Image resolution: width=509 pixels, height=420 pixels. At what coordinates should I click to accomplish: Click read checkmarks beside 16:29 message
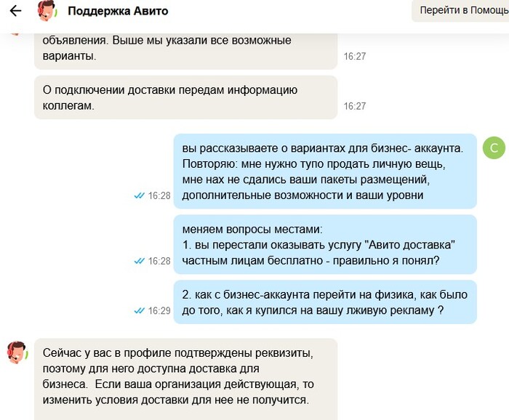(x=140, y=311)
